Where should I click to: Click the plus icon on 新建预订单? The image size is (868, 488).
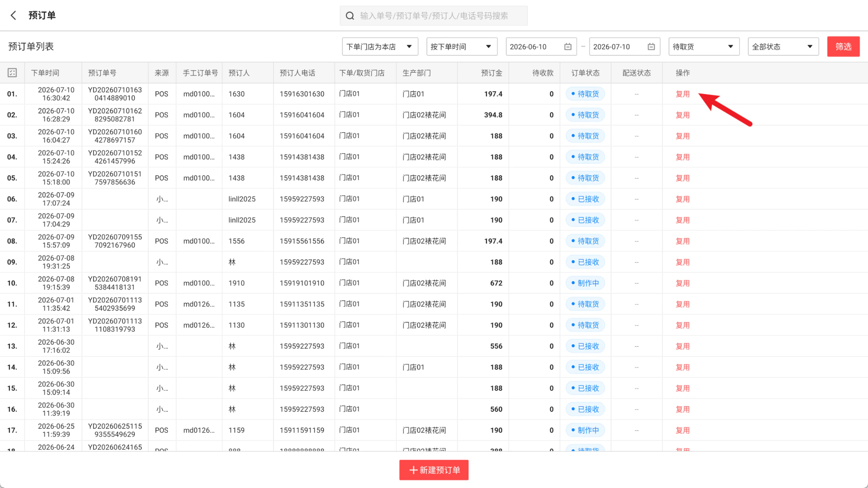tap(413, 470)
